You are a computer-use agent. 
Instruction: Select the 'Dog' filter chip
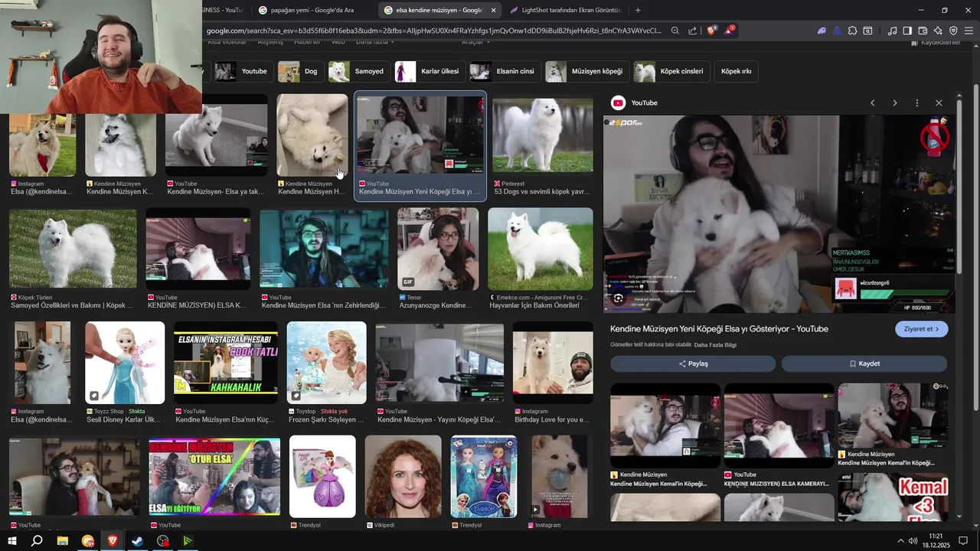click(299, 71)
